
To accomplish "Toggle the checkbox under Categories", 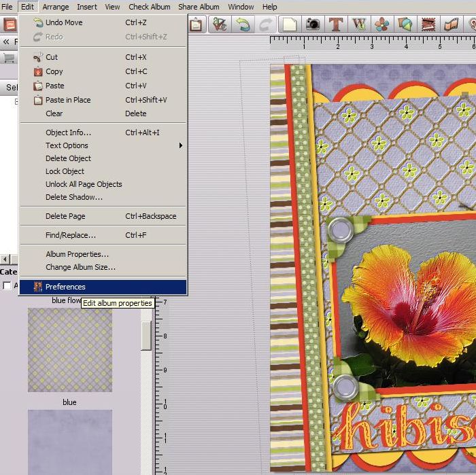I will coord(7,285).
